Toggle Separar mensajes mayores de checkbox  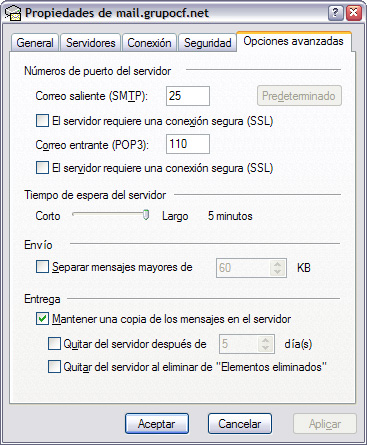(x=42, y=267)
